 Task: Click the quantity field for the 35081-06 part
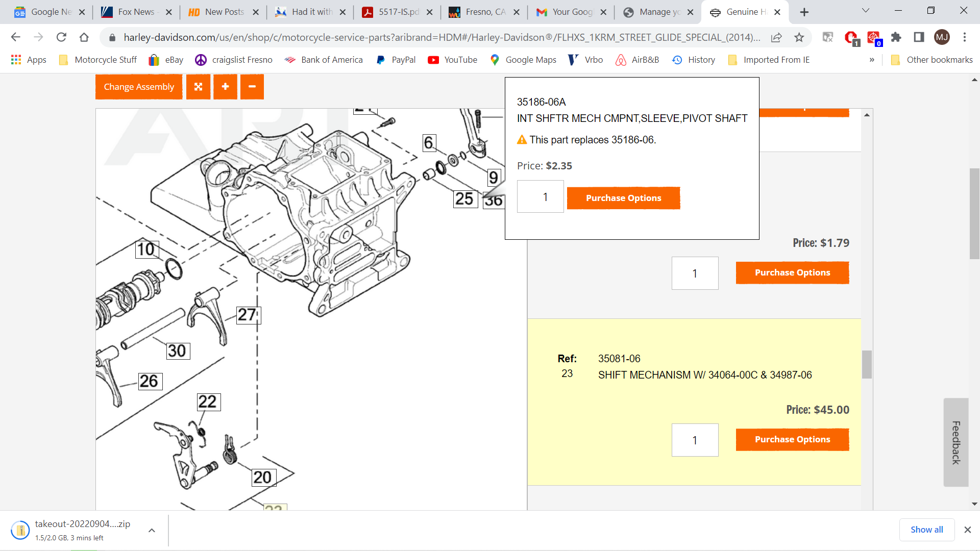[695, 440]
